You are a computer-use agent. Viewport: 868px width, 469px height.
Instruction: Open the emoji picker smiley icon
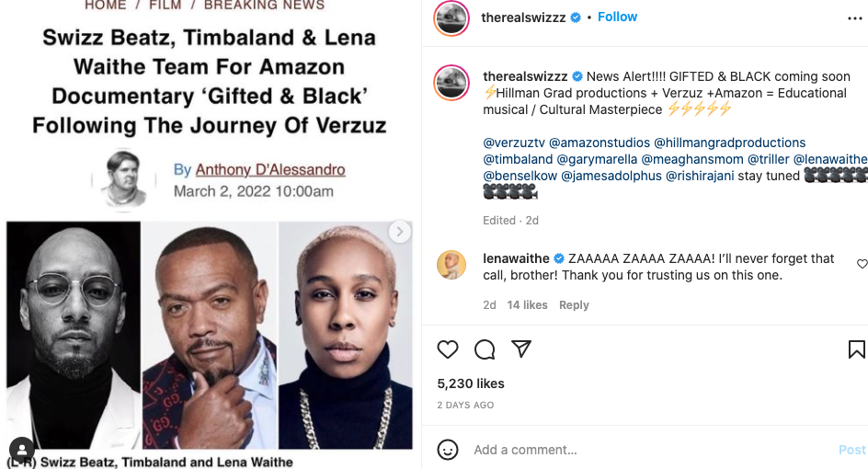[x=448, y=450]
